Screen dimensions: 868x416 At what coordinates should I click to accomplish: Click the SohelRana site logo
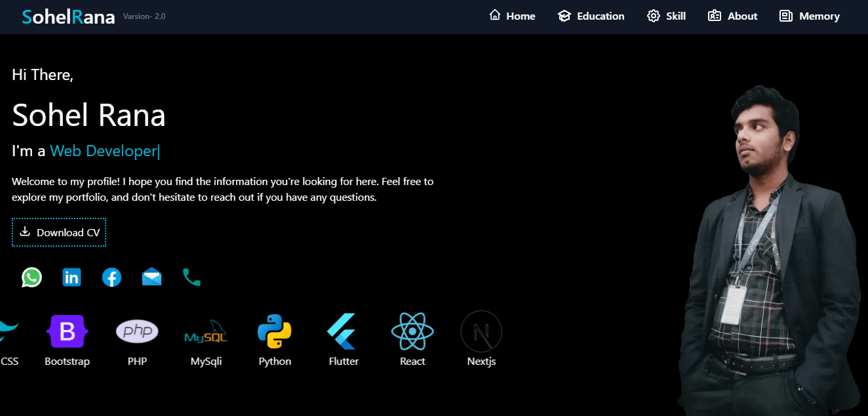coord(69,17)
